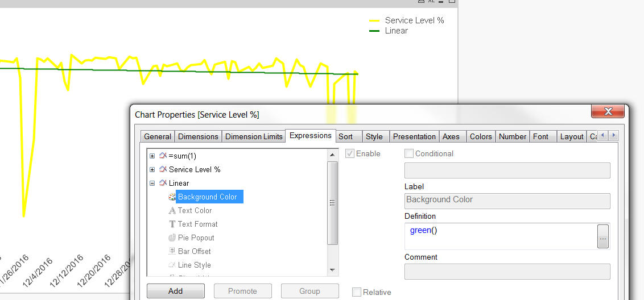Select the =sum(1) expression

(x=183, y=156)
